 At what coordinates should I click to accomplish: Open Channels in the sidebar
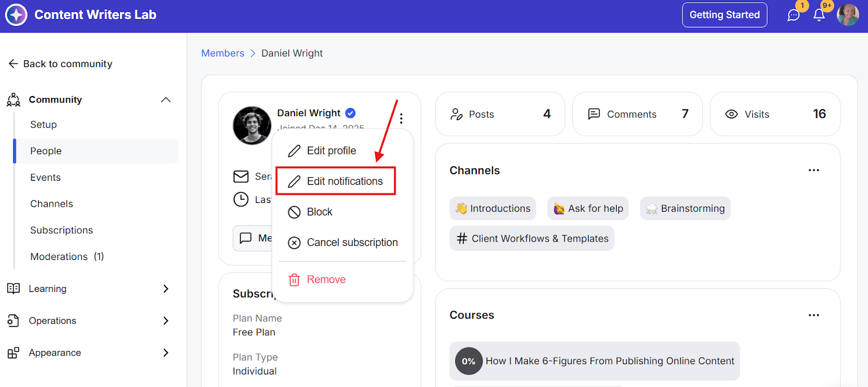click(x=52, y=204)
